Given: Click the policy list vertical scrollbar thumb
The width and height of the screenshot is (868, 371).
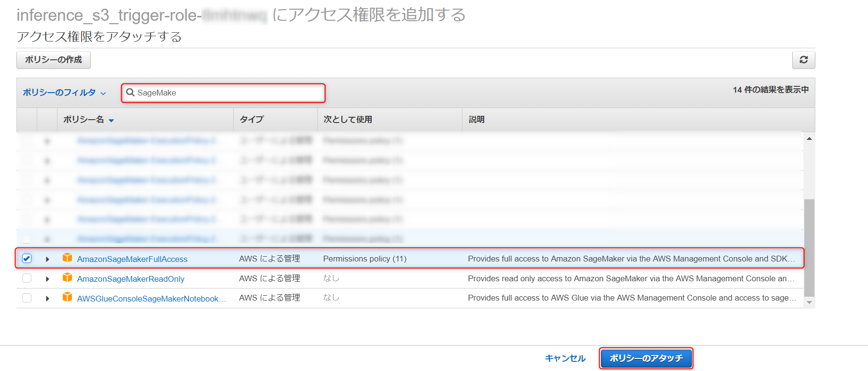Looking at the screenshot, I should pos(809,248).
